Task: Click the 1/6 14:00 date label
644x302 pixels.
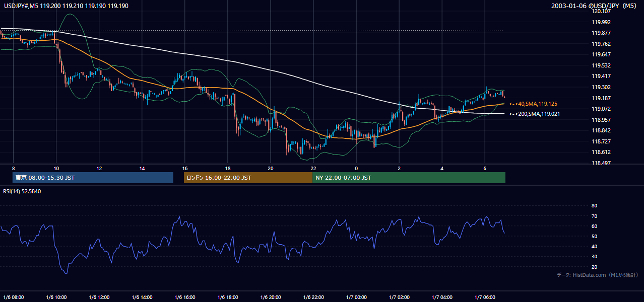Action: (x=142, y=297)
